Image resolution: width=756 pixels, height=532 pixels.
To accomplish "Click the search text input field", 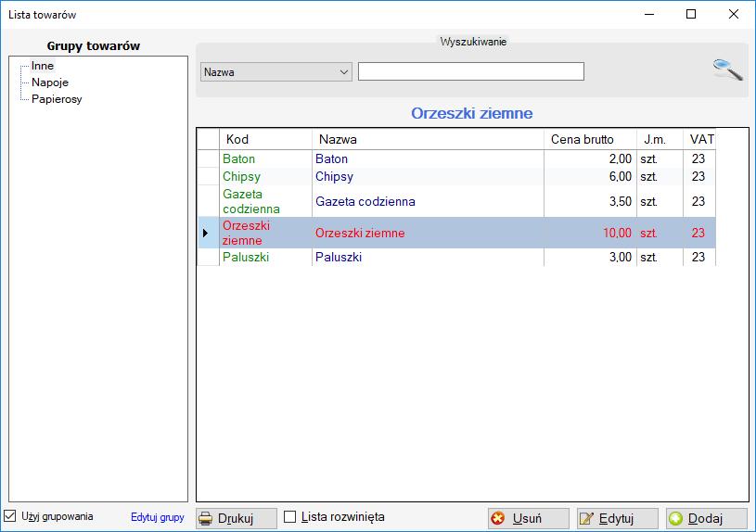I will tap(471, 71).
